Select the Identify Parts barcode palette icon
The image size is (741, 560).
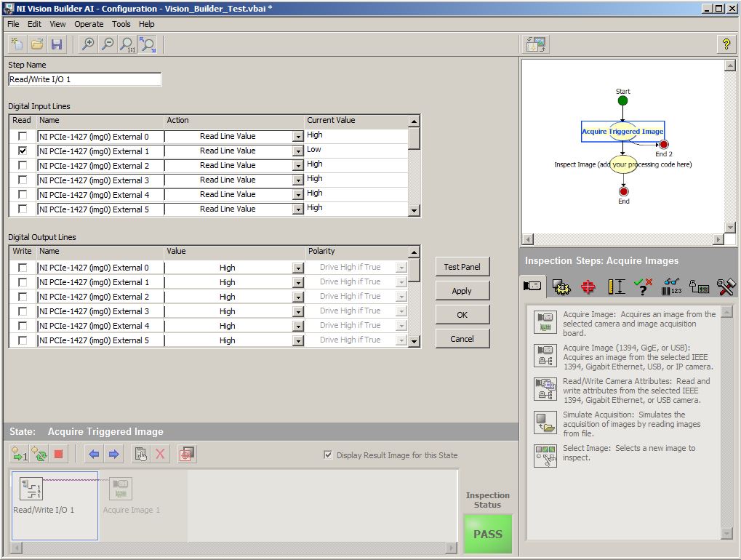click(671, 287)
